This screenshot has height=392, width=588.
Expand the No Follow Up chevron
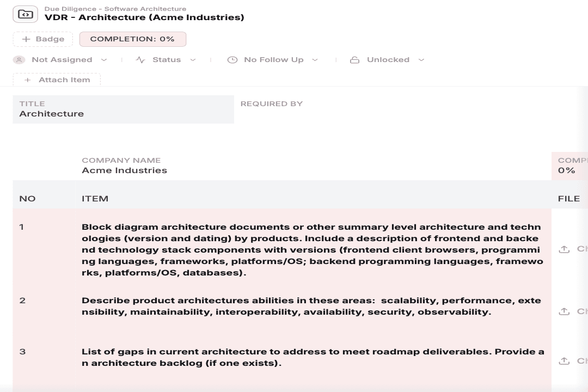315,60
